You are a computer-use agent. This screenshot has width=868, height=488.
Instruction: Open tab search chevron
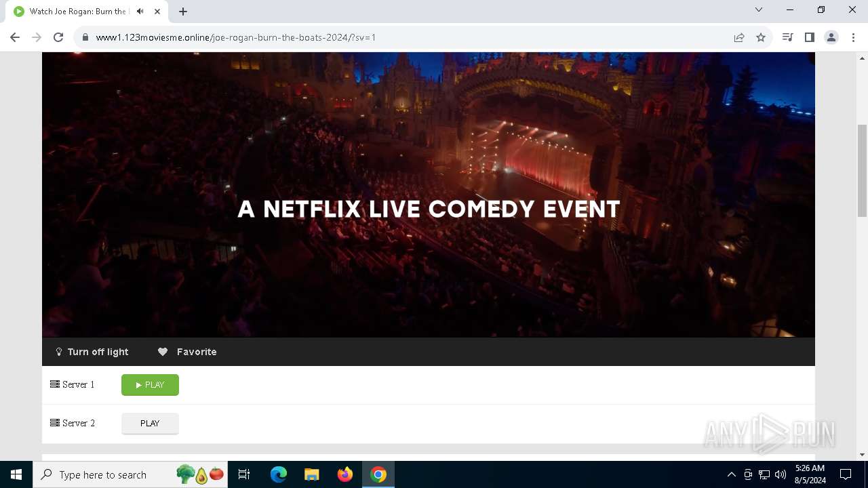(x=759, y=9)
